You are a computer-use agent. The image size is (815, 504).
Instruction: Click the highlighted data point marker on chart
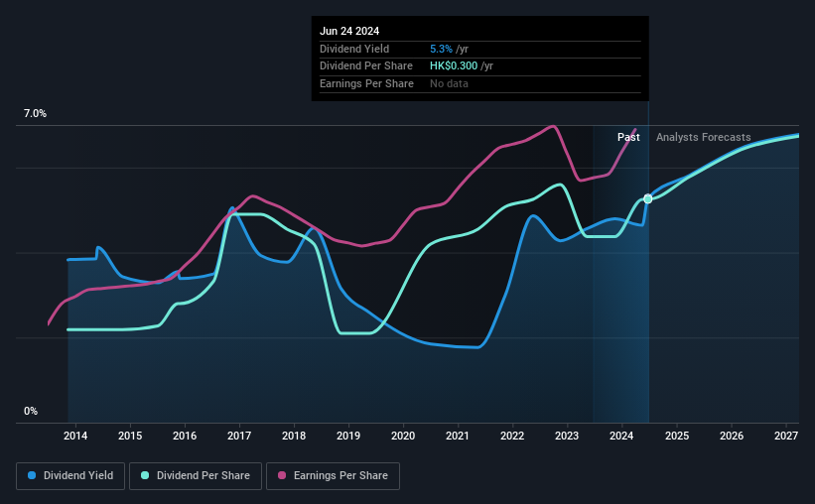pyautogui.click(x=647, y=199)
